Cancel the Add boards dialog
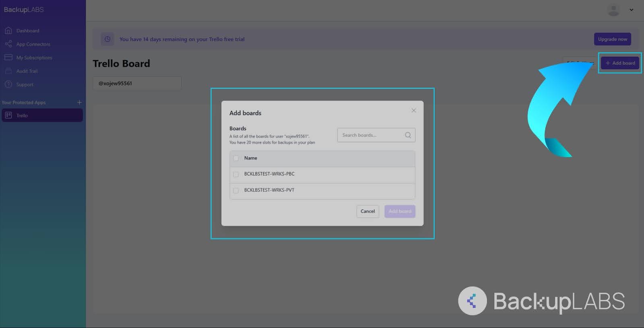Viewport: 644px width, 328px height. (367, 211)
